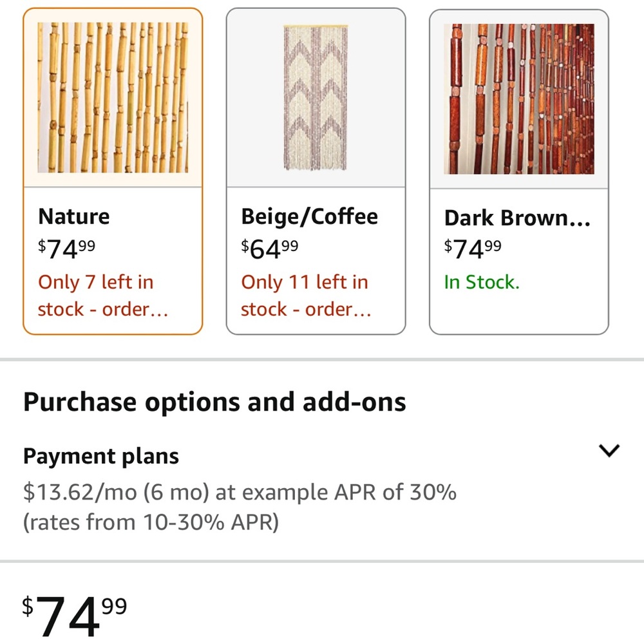644x644 pixels.
Task: Open the Payment plans heading
Action: tap(101, 456)
